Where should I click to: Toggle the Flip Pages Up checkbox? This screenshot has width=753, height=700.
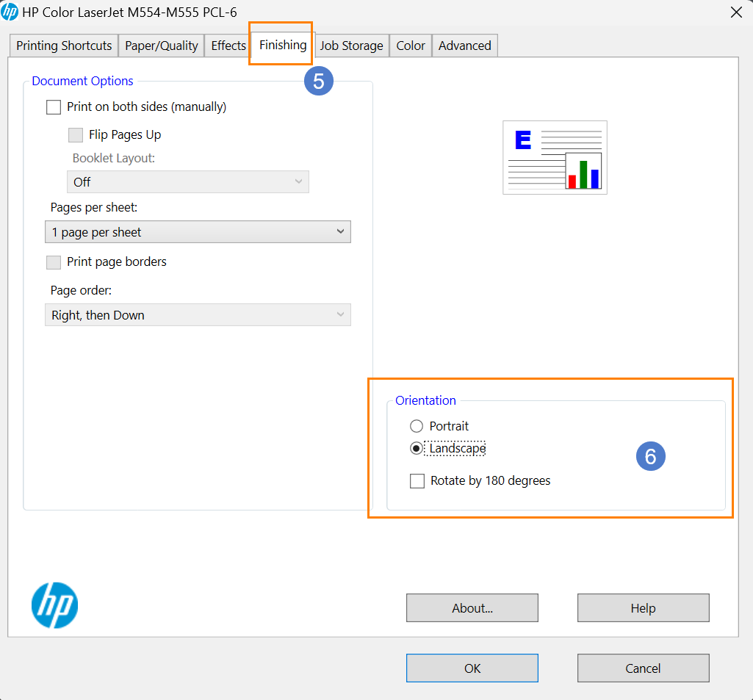coord(76,135)
